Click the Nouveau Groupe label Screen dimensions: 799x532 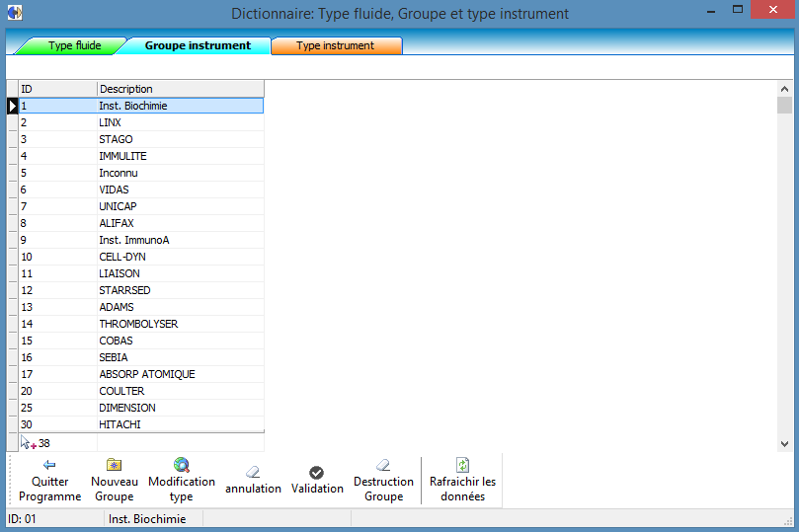pos(115,489)
